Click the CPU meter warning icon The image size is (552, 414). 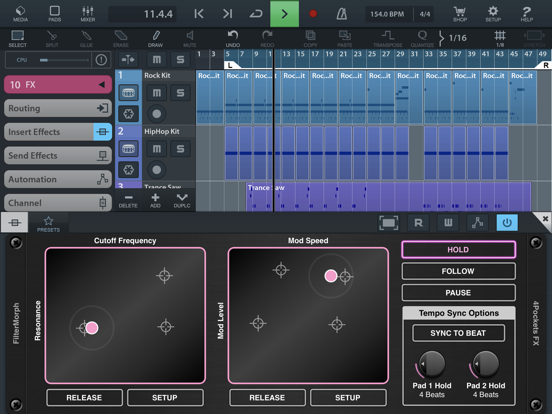[101, 60]
